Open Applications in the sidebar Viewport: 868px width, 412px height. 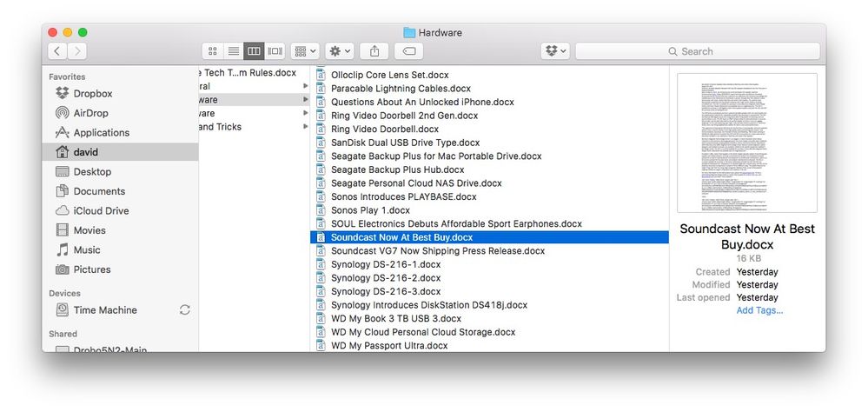tap(120, 132)
